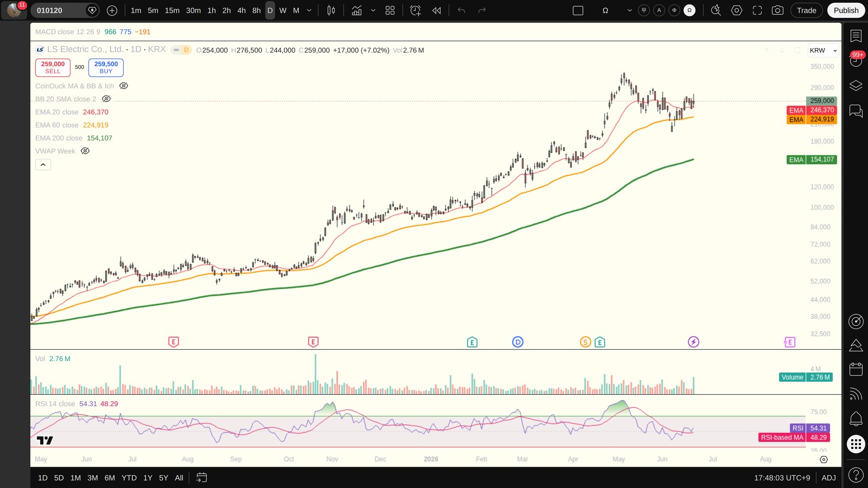Open indicator templates grid
This screenshot has height=488, width=868.
390,10
